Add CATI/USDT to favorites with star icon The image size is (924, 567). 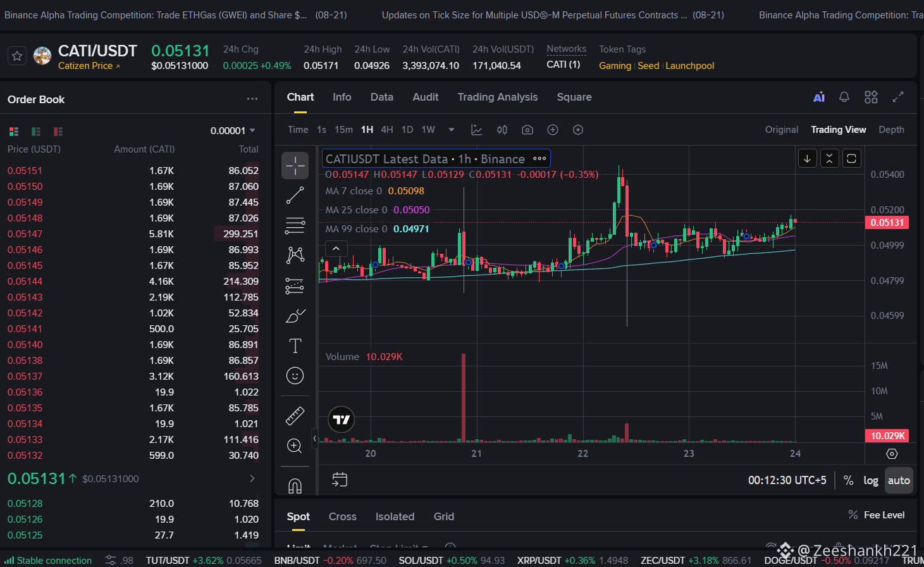pos(17,56)
